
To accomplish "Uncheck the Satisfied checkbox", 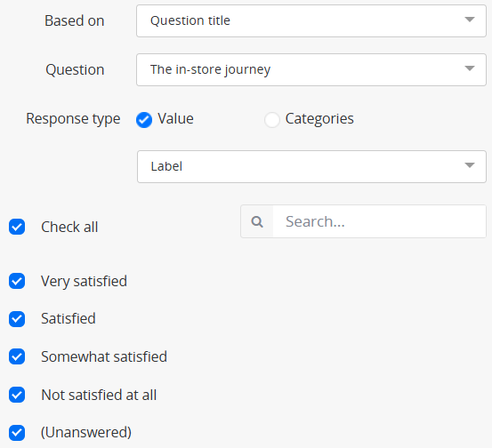I will click(17, 319).
